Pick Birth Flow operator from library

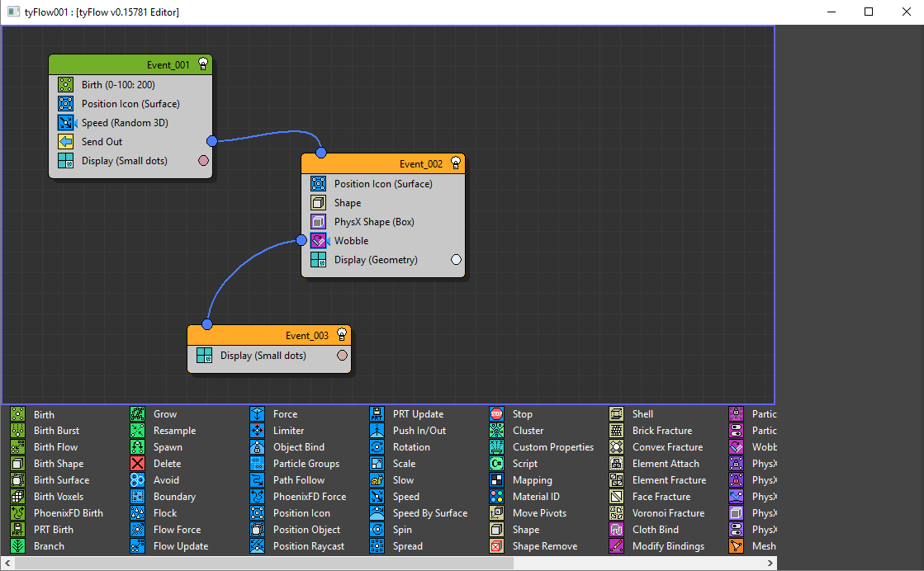pyautogui.click(x=45, y=447)
